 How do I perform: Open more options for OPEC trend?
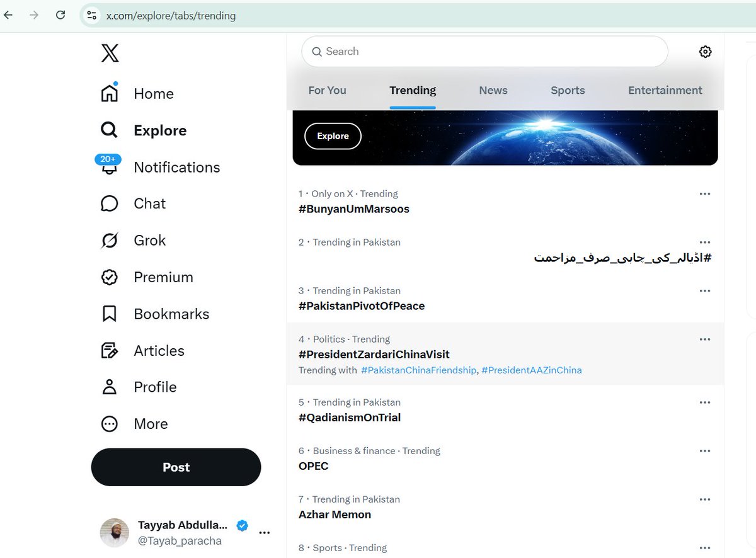[705, 451]
